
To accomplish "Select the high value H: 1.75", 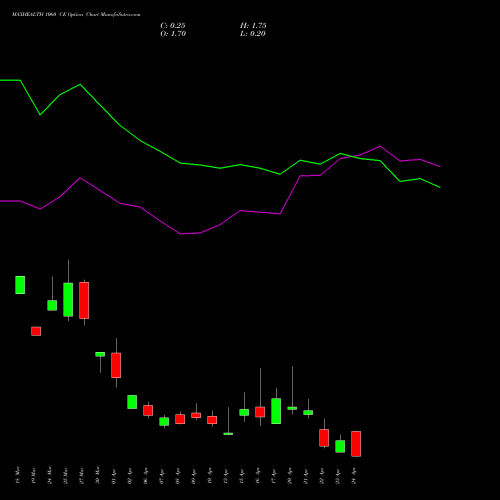I will pos(253,26).
